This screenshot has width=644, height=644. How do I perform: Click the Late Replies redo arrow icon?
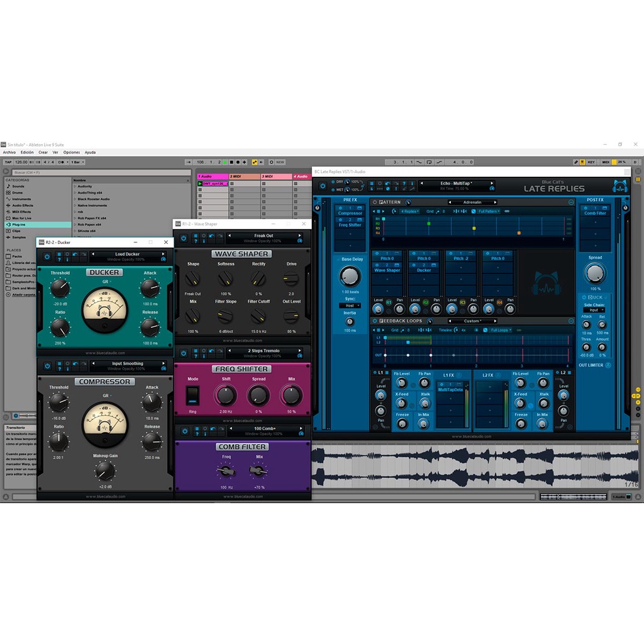[396, 183]
